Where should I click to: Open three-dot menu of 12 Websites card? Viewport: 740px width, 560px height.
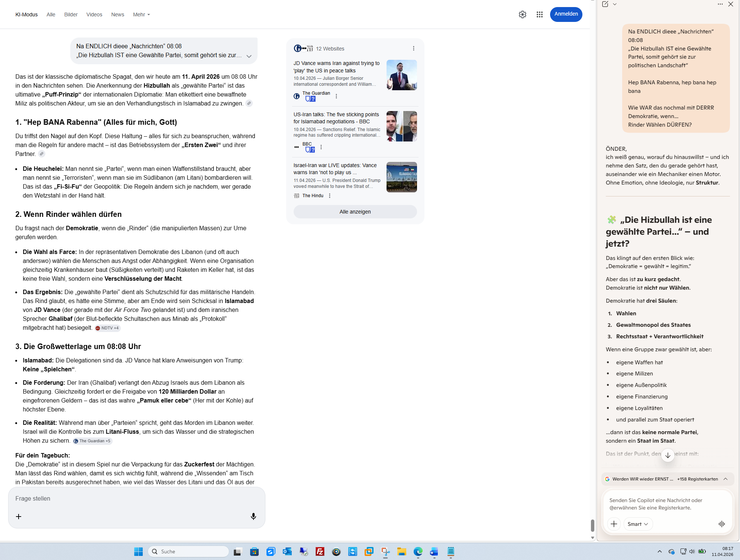click(x=413, y=48)
